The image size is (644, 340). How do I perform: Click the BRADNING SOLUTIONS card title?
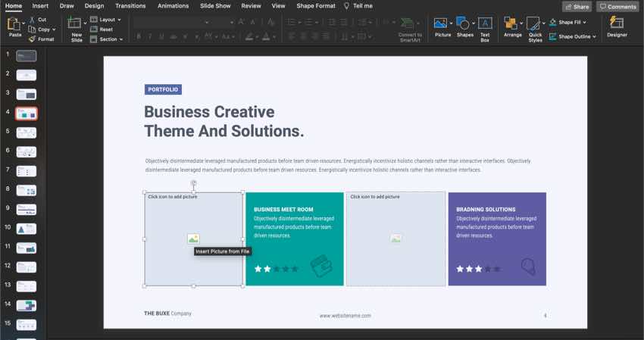pyautogui.click(x=486, y=210)
